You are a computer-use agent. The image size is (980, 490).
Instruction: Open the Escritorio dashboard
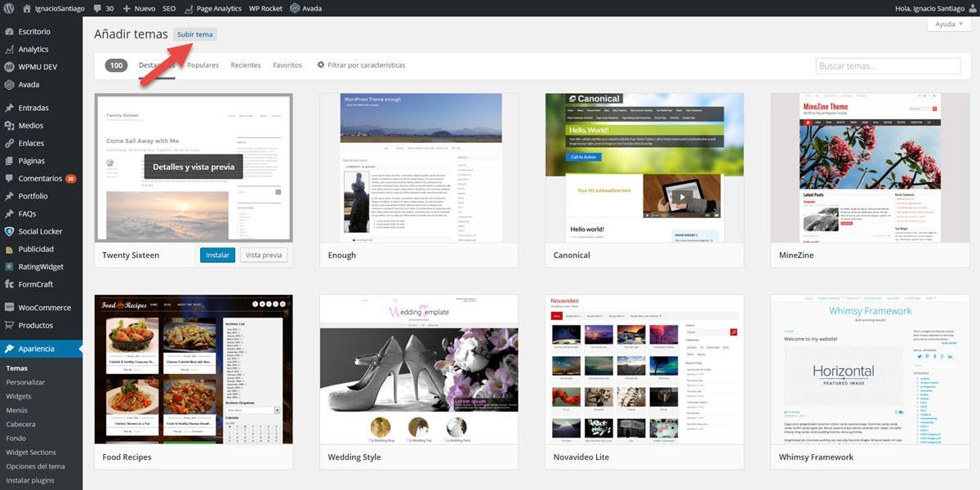coord(34,31)
